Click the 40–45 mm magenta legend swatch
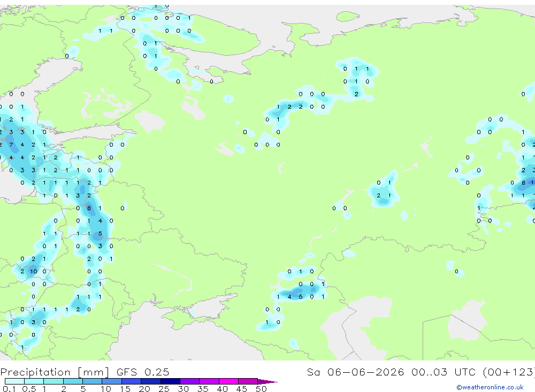Image resolution: width=535 pixels, height=392 pixels. [x=228, y=381]
